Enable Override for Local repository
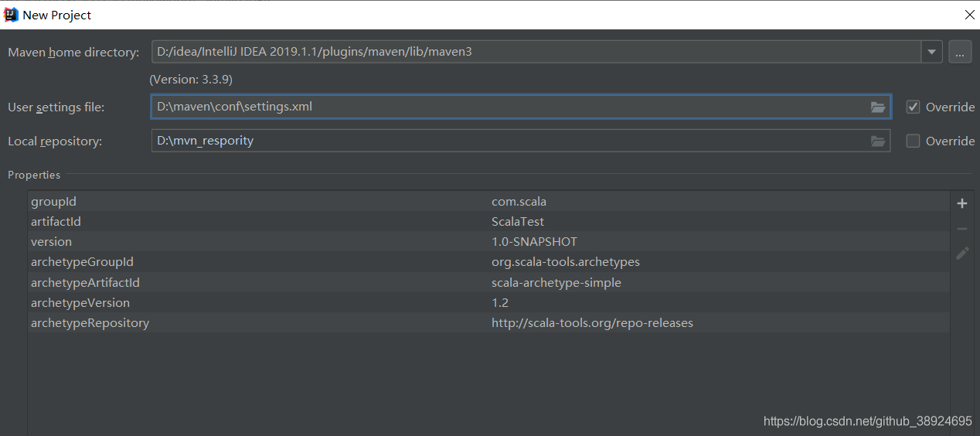Screen dimensions: 980x436 click(x=914, y=141)
